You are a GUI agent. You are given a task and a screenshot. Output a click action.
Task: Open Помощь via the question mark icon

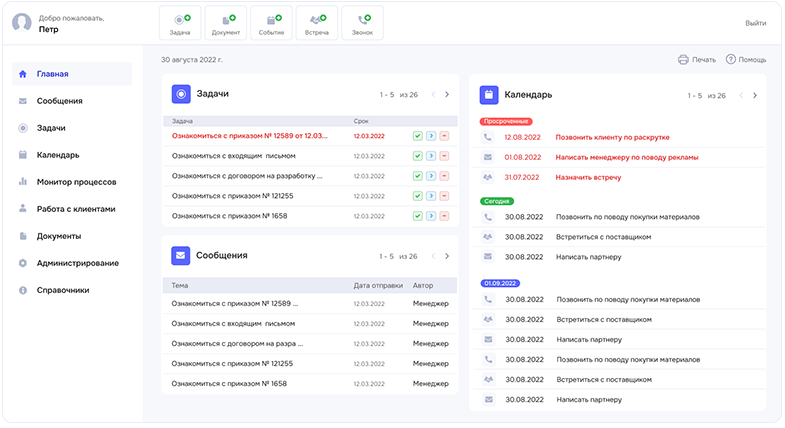pyautogui.click(x=731, y=60)
